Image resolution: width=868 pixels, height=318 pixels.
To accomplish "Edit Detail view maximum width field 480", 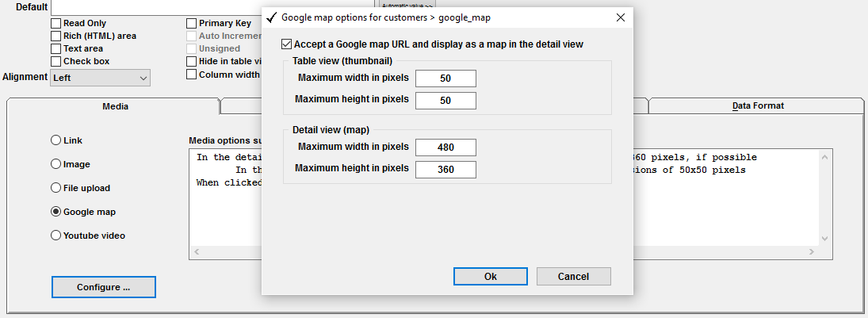I will tap(445, 148).
